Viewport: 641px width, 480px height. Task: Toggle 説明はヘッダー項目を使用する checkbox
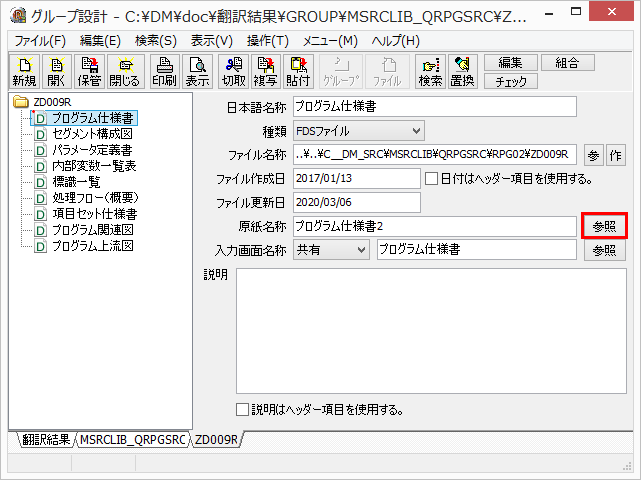click(242, 409)
